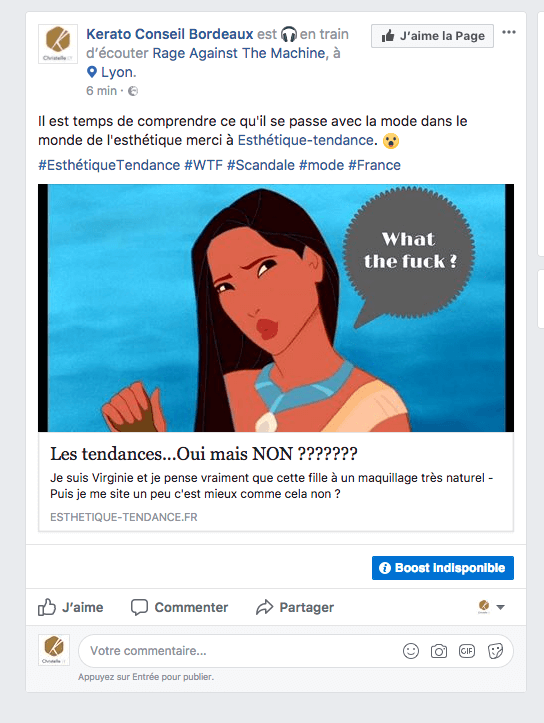Open the #EsthétiqueTendance hashtag

click(x=109, y=165)
